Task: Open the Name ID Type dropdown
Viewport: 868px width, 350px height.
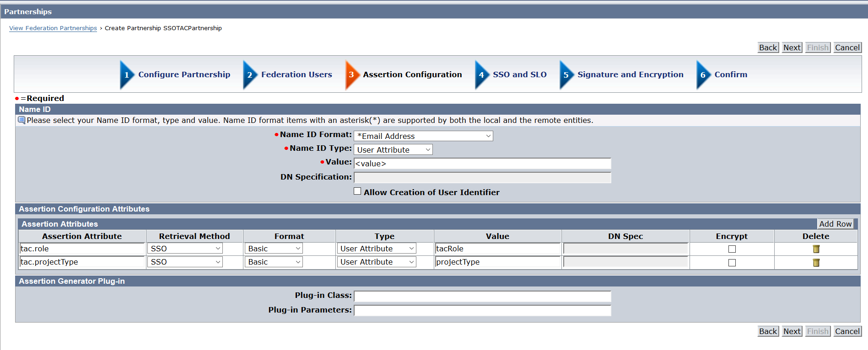Action: (x=393, y=150)
